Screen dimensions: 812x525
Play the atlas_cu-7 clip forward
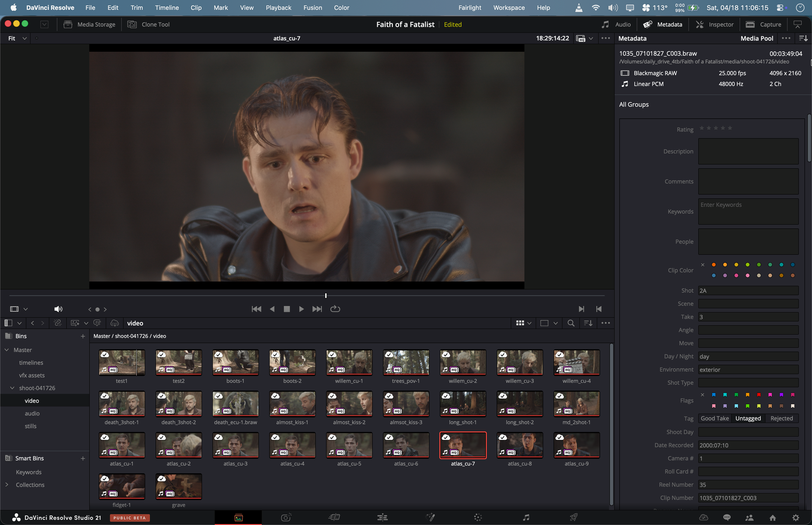pos(301,309)
